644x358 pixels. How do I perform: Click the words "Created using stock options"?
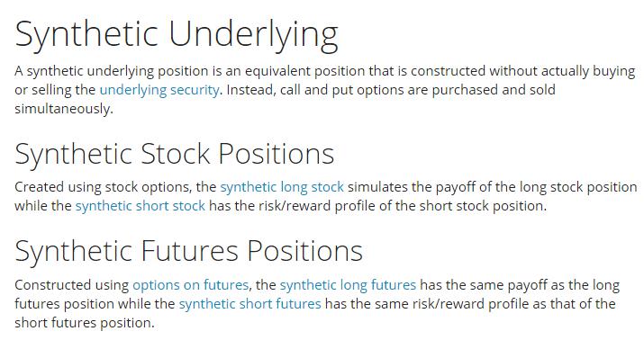[x=103, y=187]
